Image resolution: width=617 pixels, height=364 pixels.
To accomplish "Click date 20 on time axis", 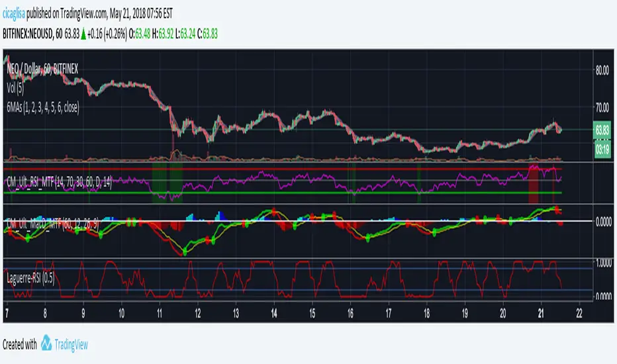I will click(503, 314).
